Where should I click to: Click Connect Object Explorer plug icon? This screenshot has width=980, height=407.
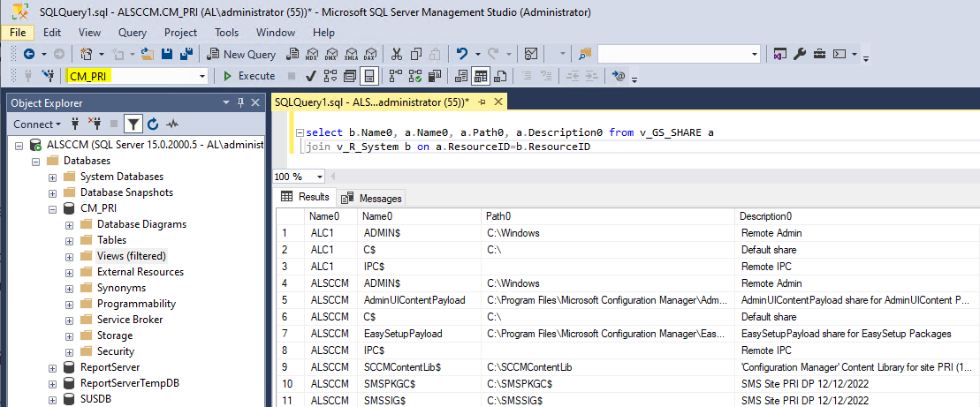76,124
